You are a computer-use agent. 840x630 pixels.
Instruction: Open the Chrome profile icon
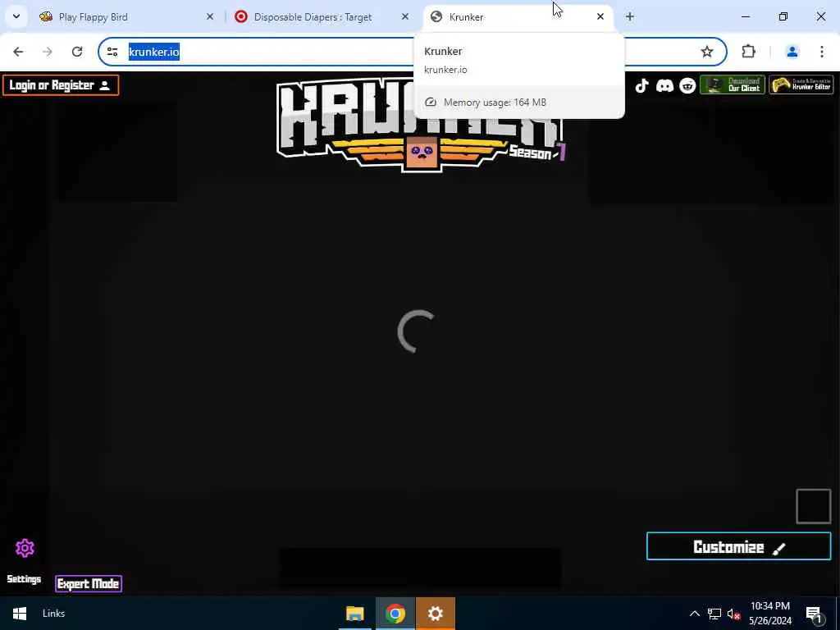(x=792, y=52)
